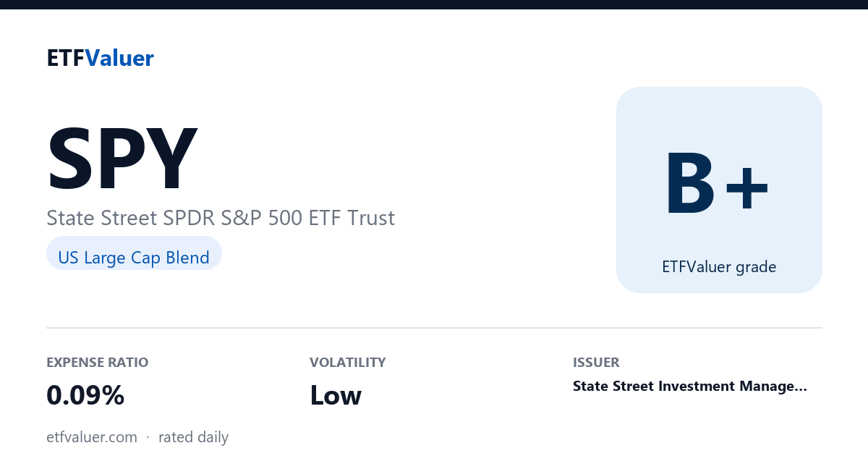
Task: Click the ISSUER label
Action: (596, 363)
